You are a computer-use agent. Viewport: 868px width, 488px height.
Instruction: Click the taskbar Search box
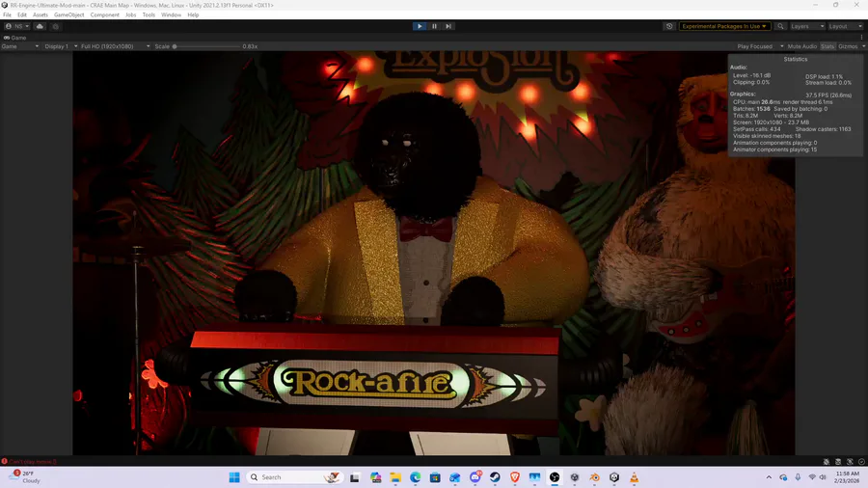(294, 477)
